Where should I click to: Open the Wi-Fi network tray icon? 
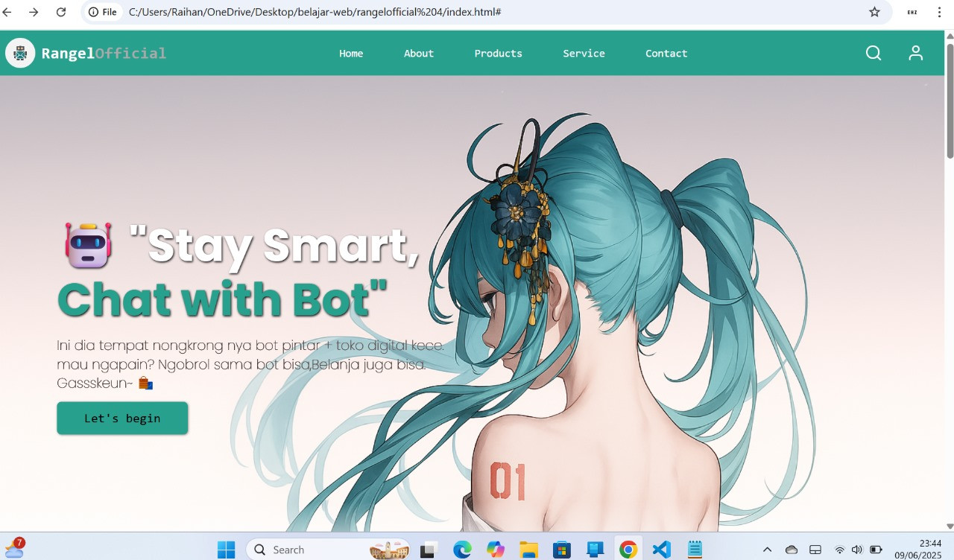click(840, 550)
